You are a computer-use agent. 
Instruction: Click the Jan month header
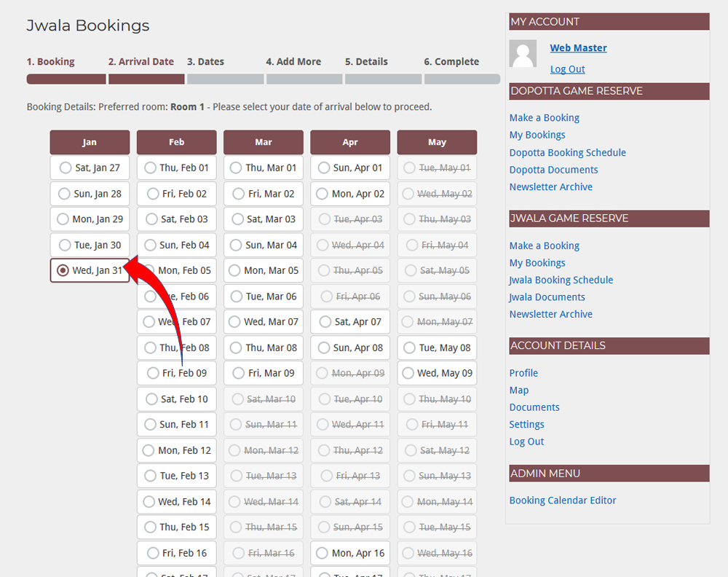[90, 142]
